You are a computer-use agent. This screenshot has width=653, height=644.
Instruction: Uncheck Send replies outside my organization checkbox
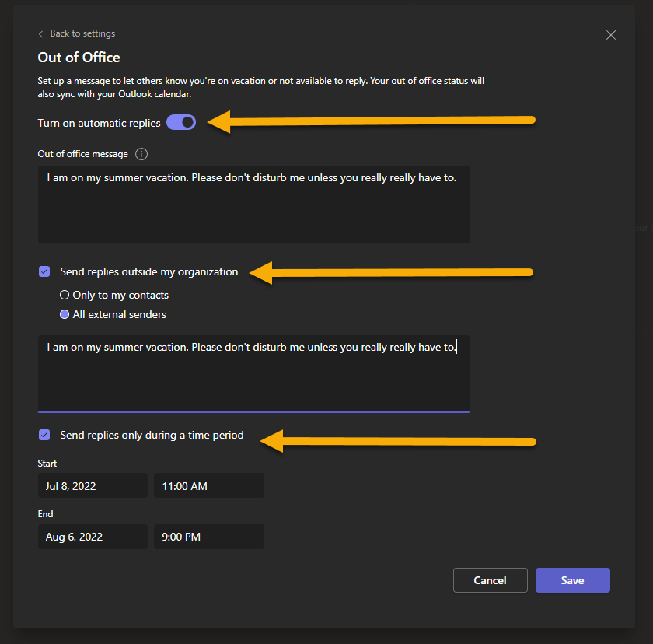[x=44, y=271]
